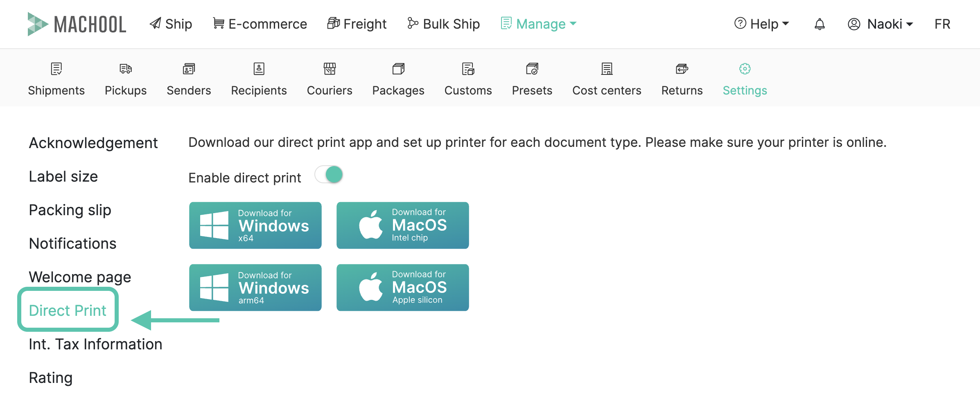The image size is (980, 414).
Task: Select Direct Print settings
Action: (x=68, y=310)
